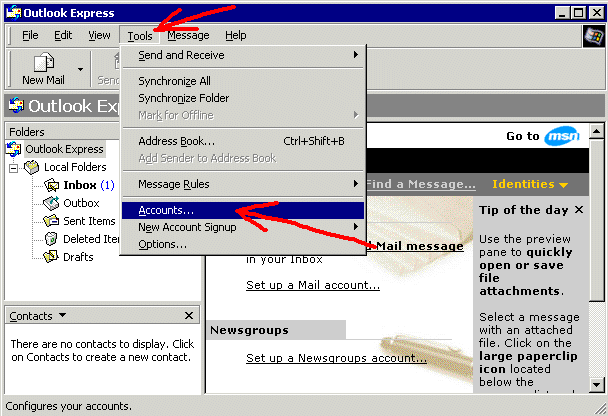Close the Contacts pane
This screenshot has height=416, width=608.
pyautogui.click(x=189, y=316)
